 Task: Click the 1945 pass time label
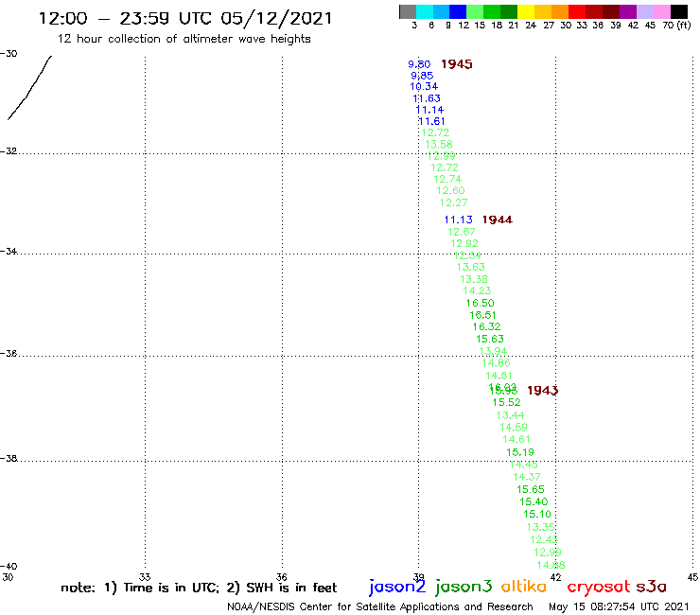[456, 64]
